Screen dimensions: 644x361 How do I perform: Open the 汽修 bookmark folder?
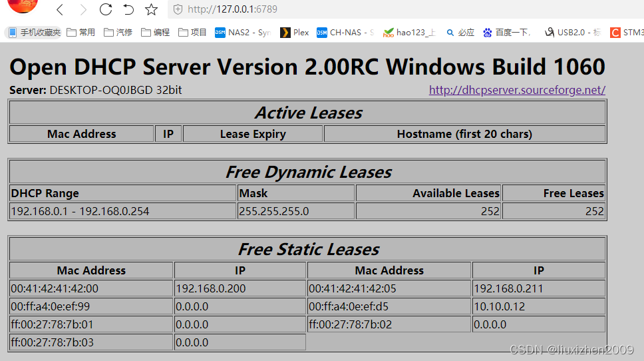pyautogui.click(x=118, y=33)
